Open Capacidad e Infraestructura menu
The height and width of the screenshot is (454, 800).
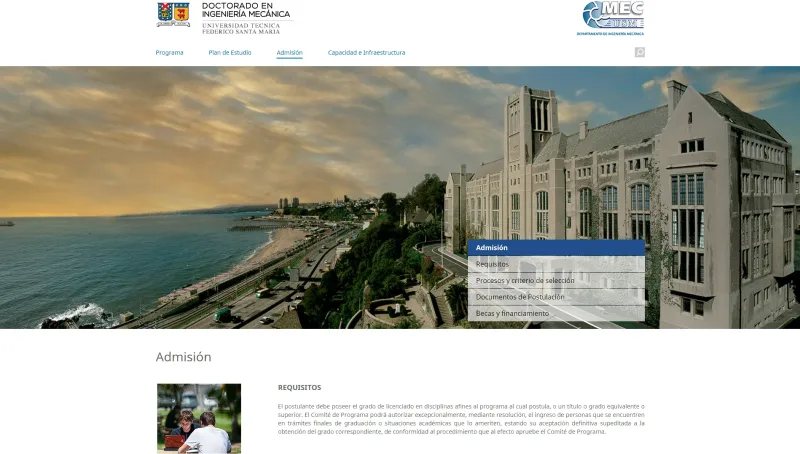coord(366,53)
